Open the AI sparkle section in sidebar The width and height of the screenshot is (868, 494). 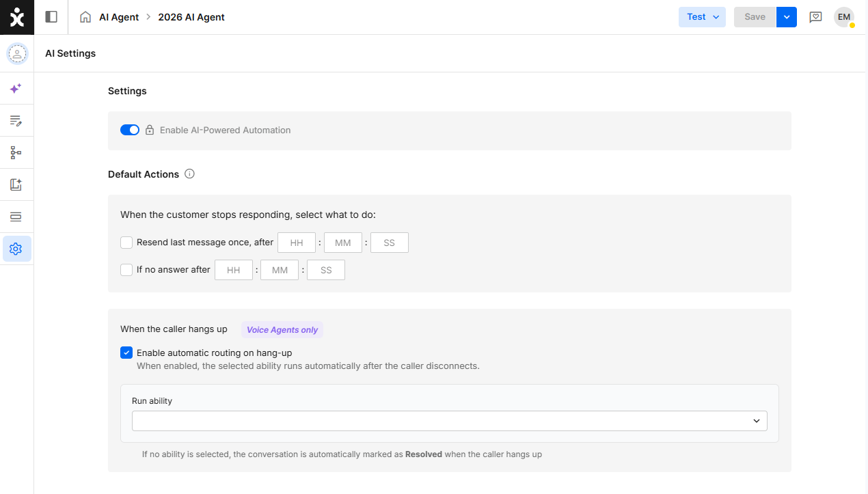pos(16,89)
